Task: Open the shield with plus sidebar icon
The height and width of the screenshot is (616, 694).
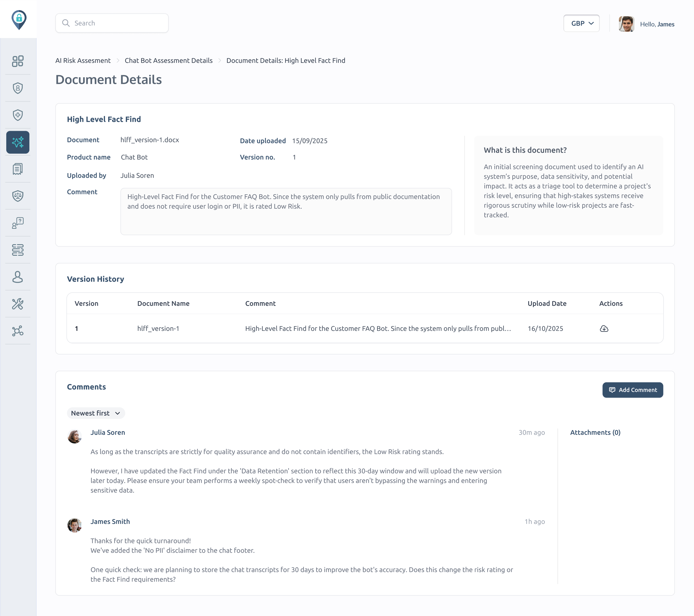Action: pyautogui.click(x=18, y=115)
